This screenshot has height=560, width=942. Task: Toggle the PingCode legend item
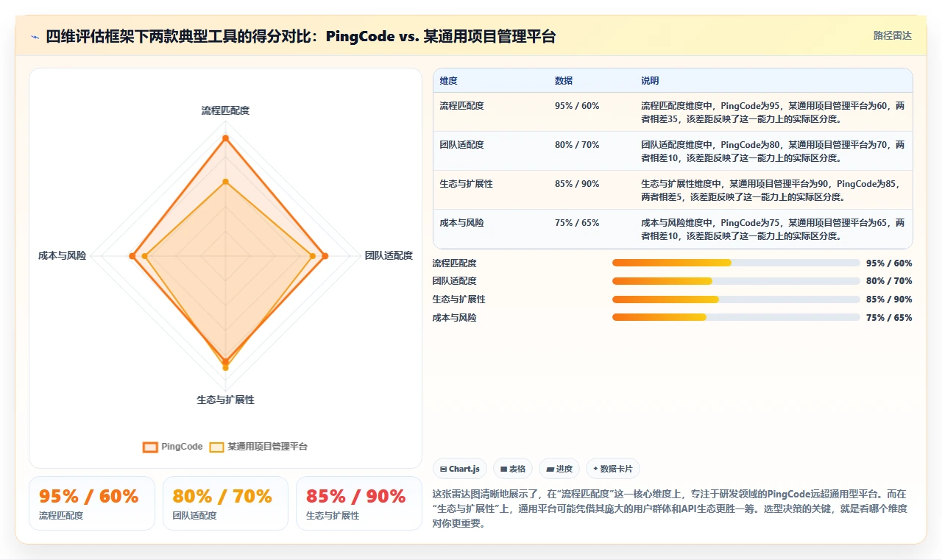point(173,447)
